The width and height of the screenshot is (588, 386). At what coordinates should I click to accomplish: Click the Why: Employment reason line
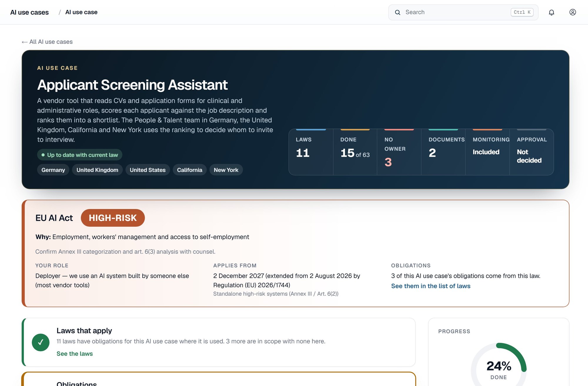coord(142,237)
